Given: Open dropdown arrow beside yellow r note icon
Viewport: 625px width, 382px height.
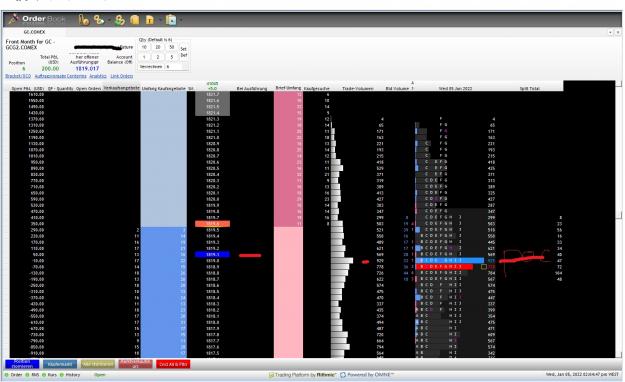Looking at the screenshot, I should pos(160,20).
